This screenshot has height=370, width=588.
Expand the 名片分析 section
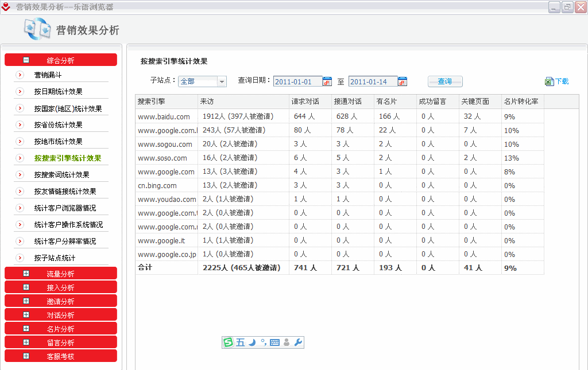point(26,329)
